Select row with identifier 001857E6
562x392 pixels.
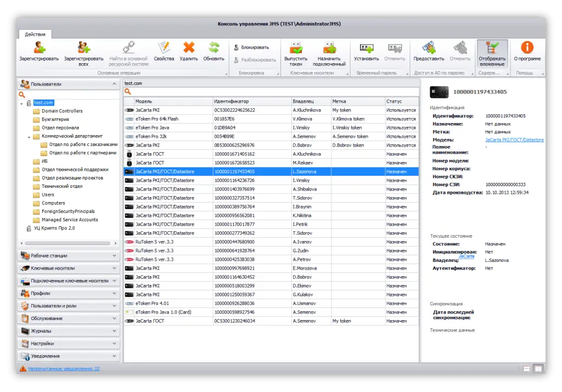271,119
